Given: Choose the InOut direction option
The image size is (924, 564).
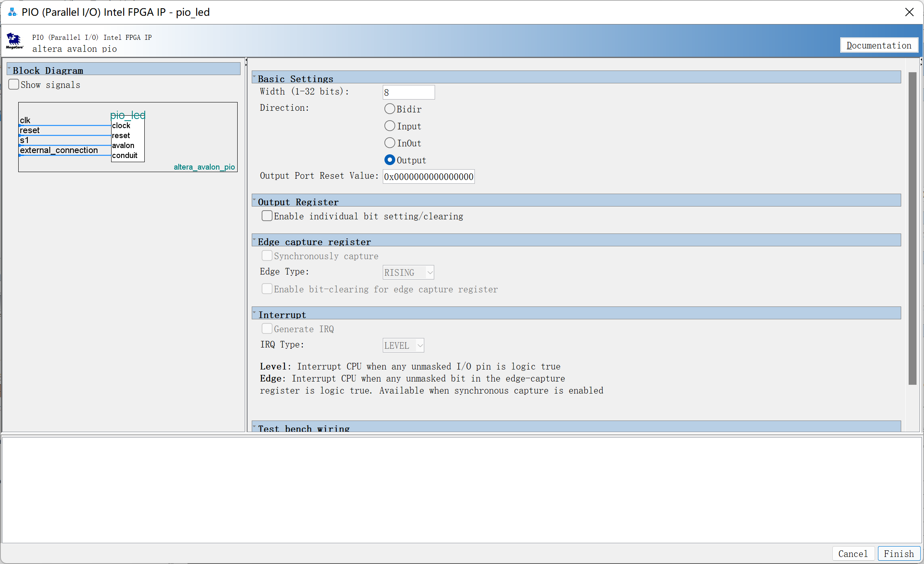Looking at the screenshot, I should (x=389, y=143).
